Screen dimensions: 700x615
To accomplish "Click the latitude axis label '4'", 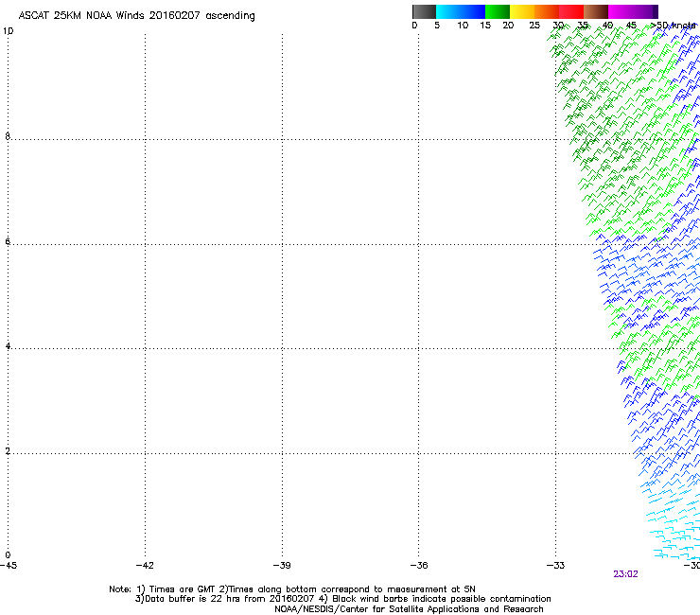I will pyautogui.click(x=8, y=346).
